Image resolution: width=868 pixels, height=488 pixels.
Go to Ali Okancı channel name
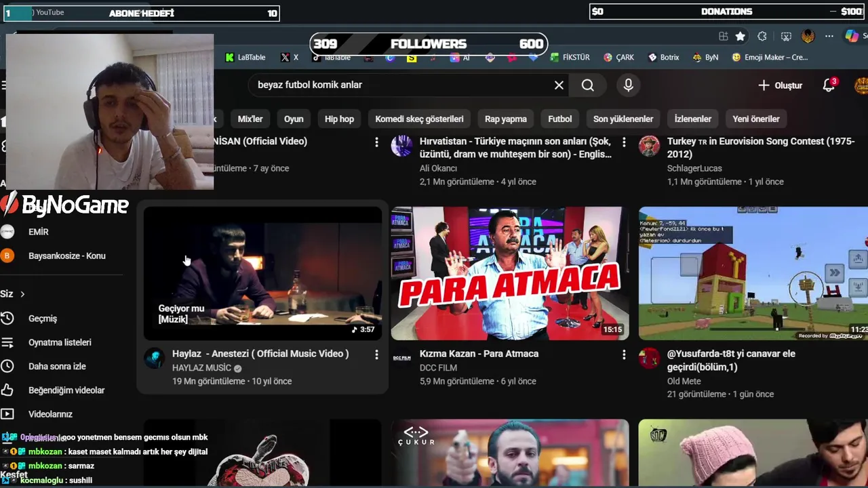[x=438, y=168]
